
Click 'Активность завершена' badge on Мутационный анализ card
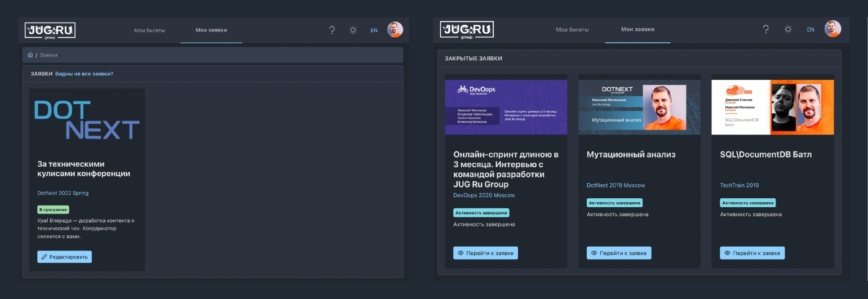pyautogui.click(x=614, y=203)
